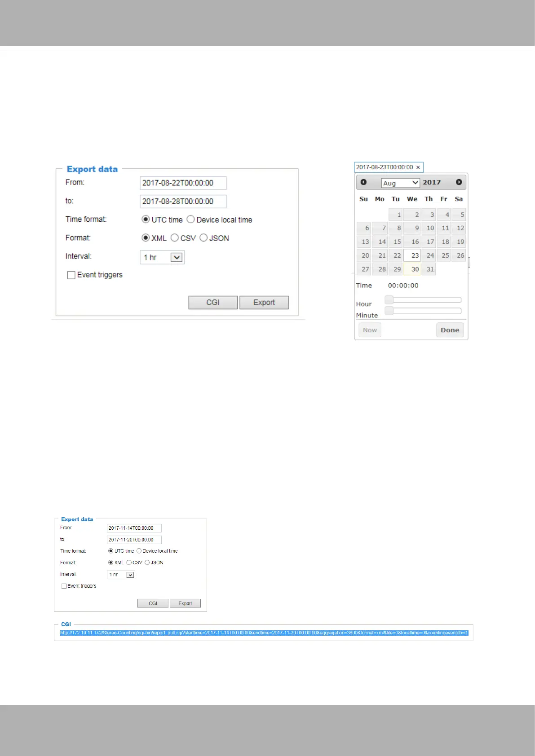
Task: Clear the 2017-08-23T00:00:00 date field
Action: coord(418,167)
